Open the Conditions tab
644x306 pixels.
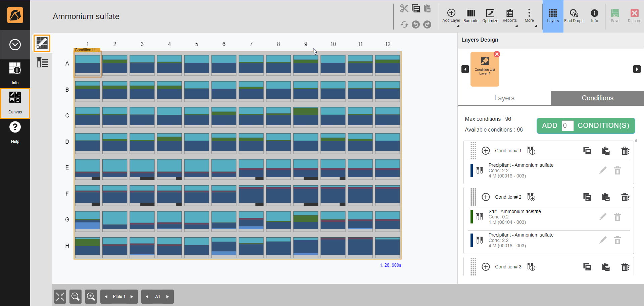pos(597,98)
